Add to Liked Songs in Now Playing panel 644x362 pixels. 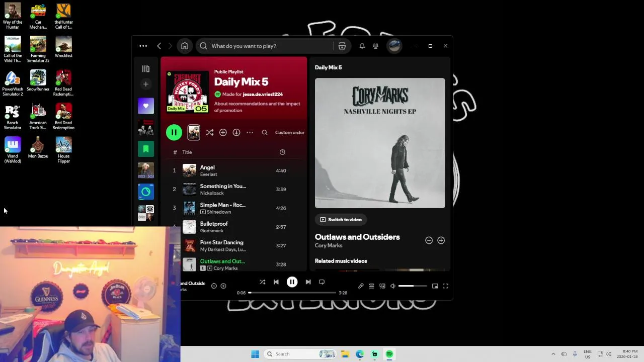coord(441,241)
